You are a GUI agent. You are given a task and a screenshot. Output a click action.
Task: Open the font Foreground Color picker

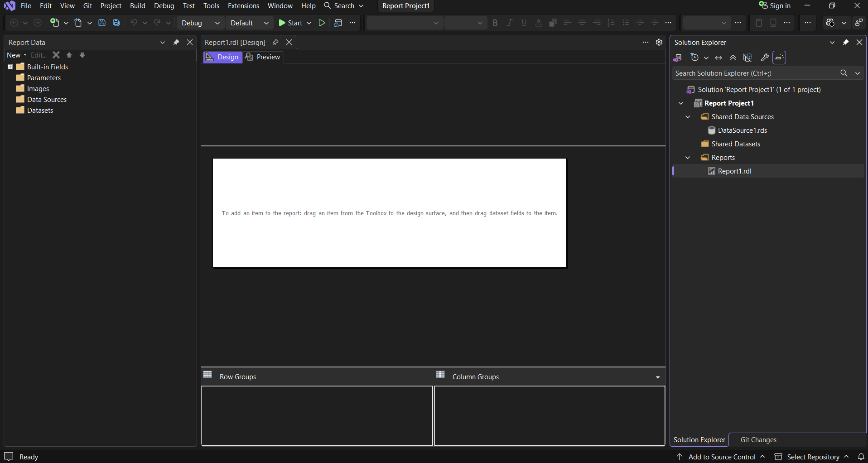coord(539,23)
